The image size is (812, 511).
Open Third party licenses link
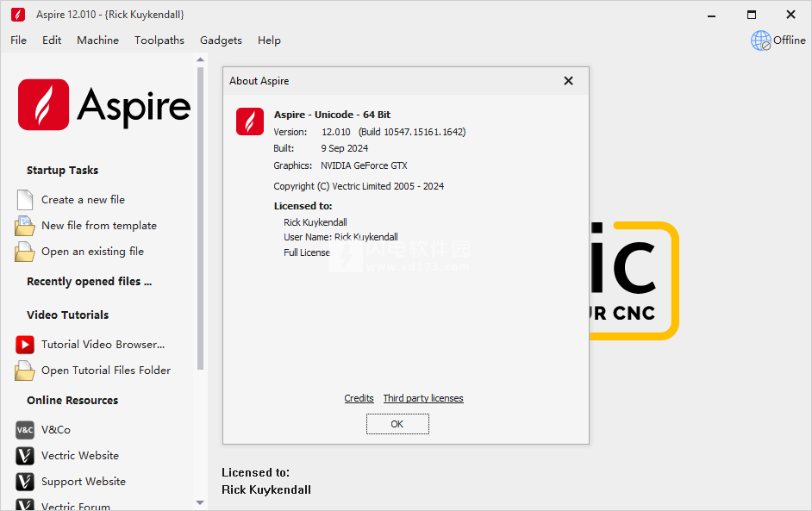pyautogui.click(x=423, y=398)
